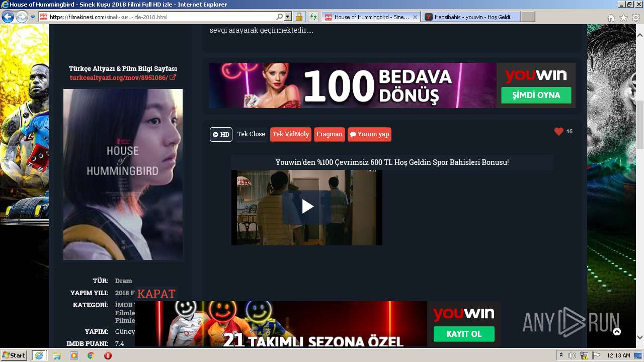
Task: Click the Dram genre link
Action: click(x=123, y=281)
